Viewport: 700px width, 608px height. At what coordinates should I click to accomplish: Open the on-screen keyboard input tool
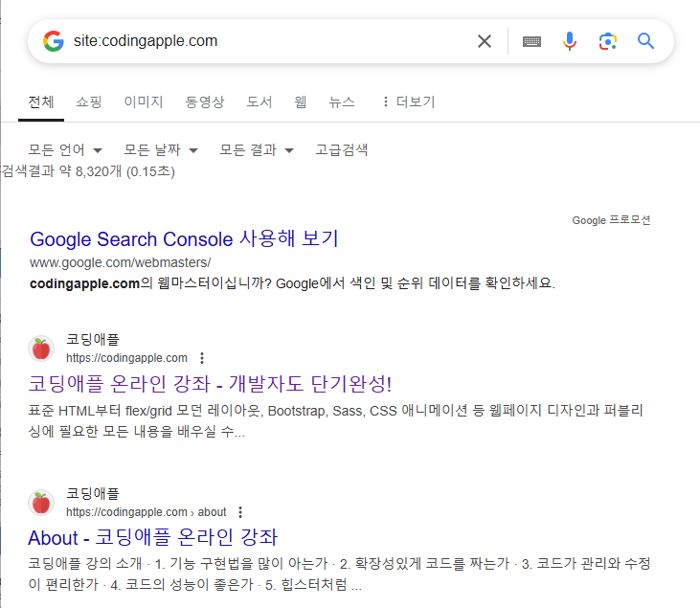[531, 41]
